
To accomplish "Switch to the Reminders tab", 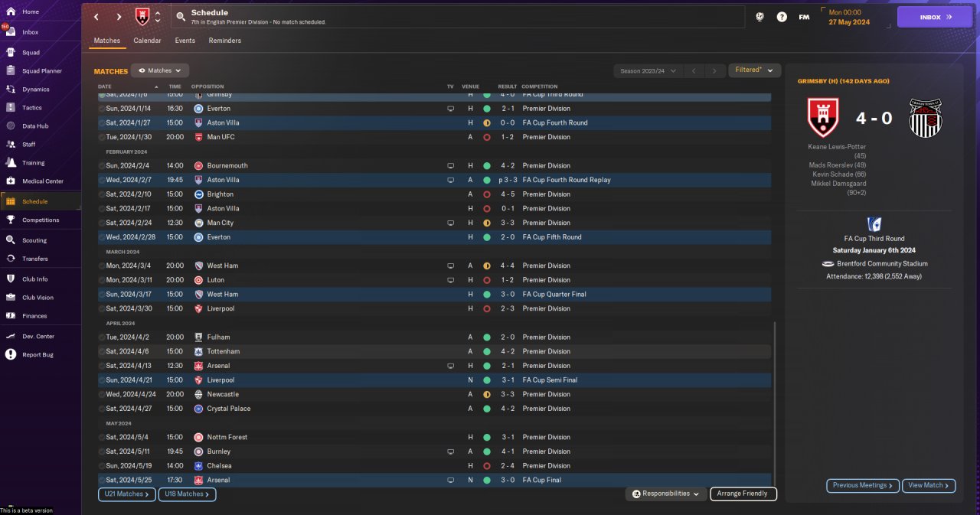I will 224,41.
